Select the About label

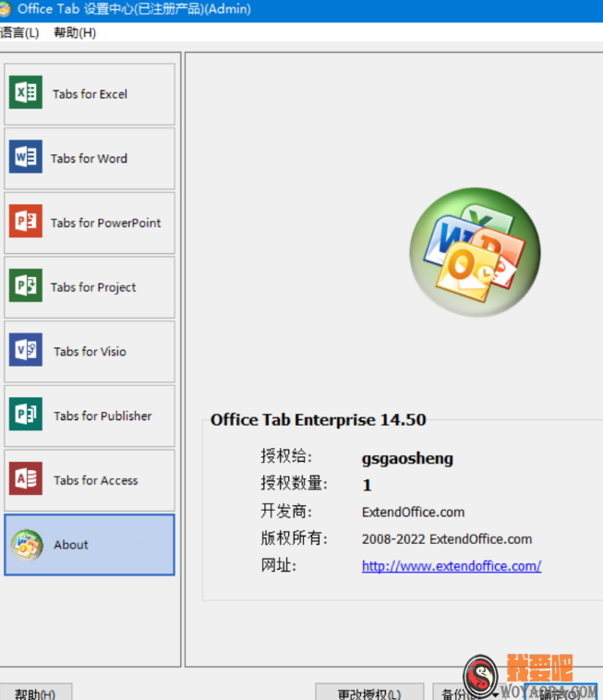coord(71,545)
